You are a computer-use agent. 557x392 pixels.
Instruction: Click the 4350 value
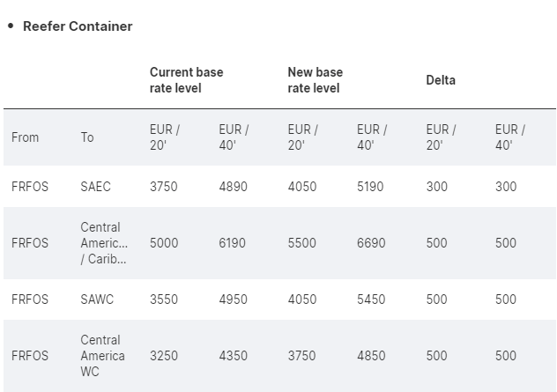233,356
